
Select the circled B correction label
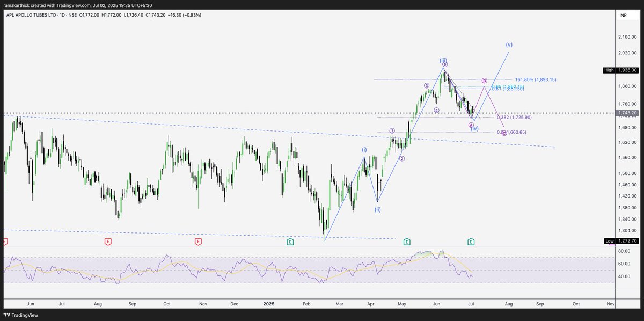click(x=484, y=80)
